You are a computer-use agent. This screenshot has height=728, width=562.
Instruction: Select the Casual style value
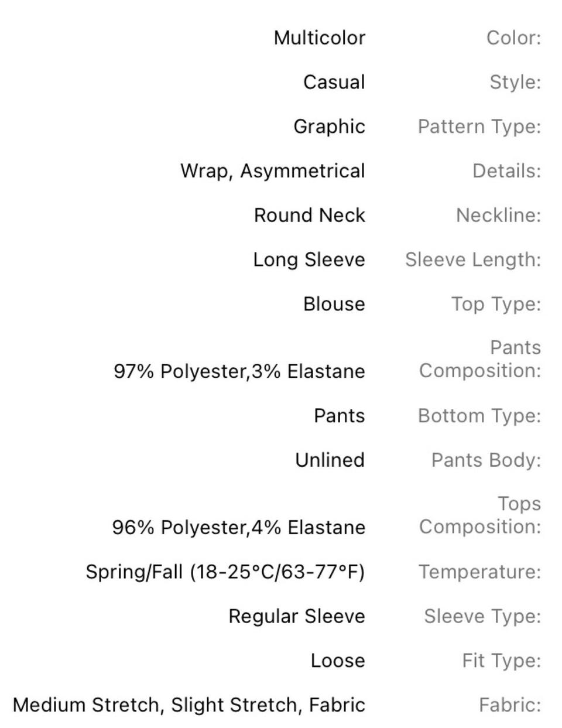[334, 82]
